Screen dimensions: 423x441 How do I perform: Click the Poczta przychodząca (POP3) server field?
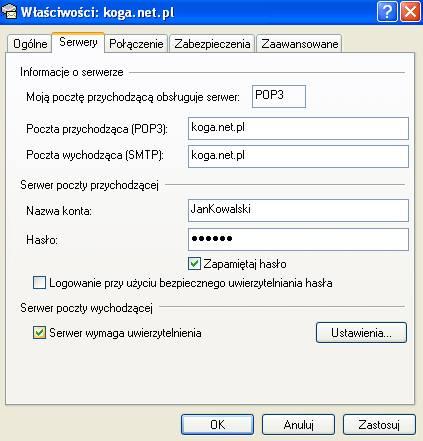pyautogui.click(x=298, y=128)
